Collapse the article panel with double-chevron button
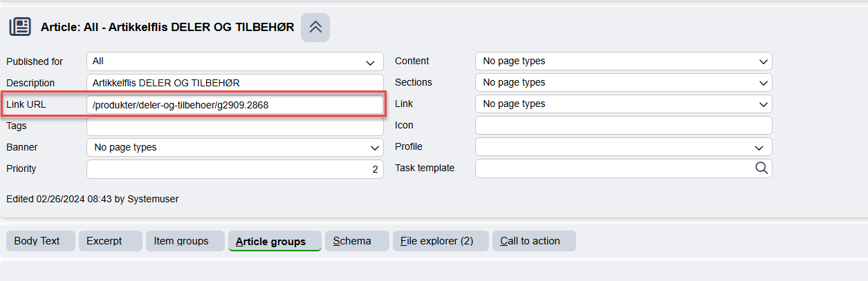 [x=315, y=27]
